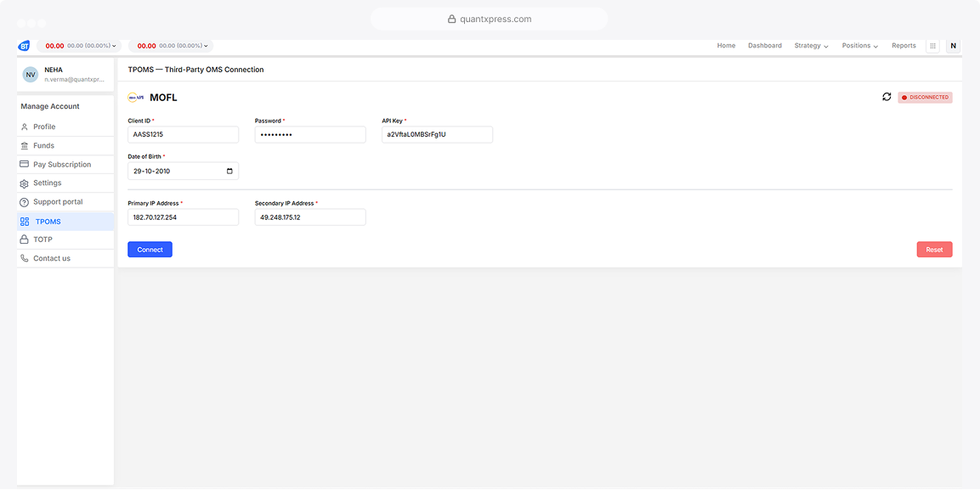
Task: Open Dashboard from top navigation
Action: coord(765,46)
